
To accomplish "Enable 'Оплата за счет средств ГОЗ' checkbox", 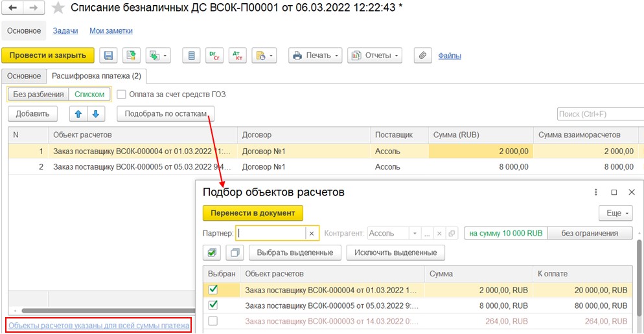I will tap(121, 95).
